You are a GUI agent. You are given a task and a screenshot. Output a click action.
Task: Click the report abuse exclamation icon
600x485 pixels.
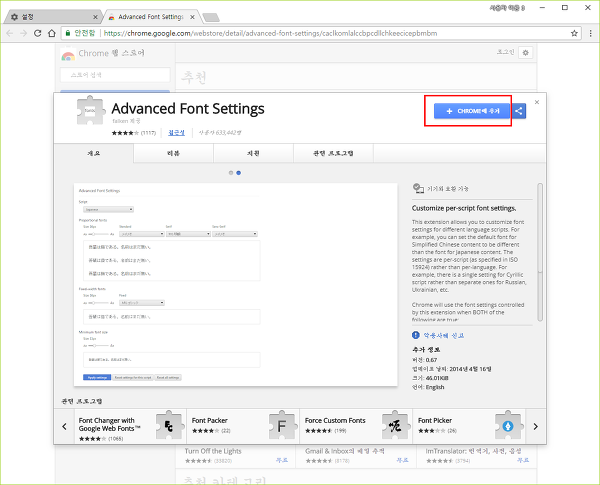point(416,335)
